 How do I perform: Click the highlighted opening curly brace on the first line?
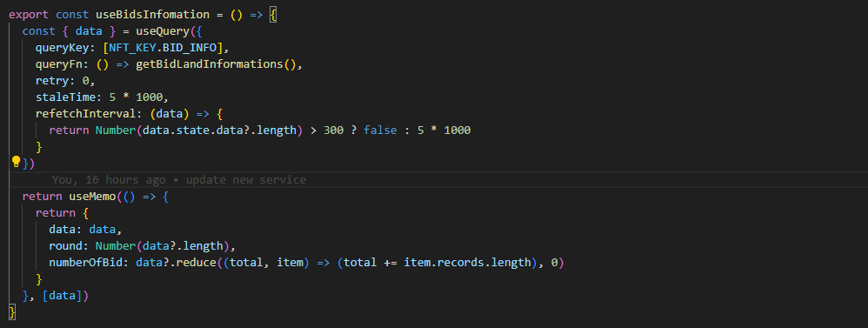273,15
